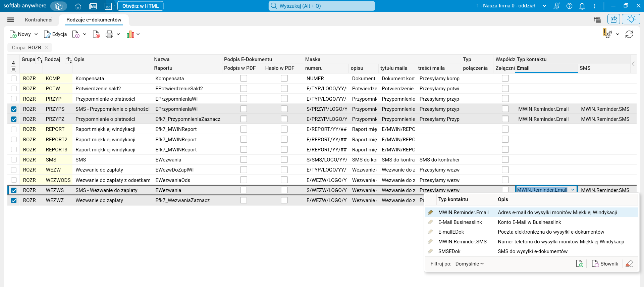
Task: Expand the print options dropdown arrow
Action: tap(118, 34)
